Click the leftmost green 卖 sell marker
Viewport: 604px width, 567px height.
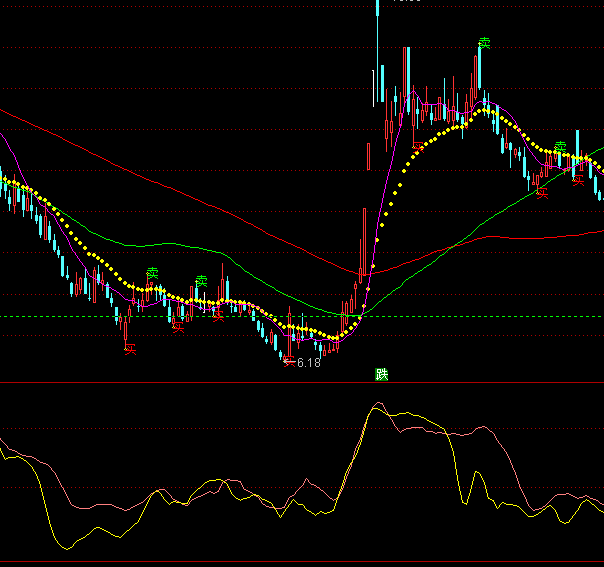point(153,273)
